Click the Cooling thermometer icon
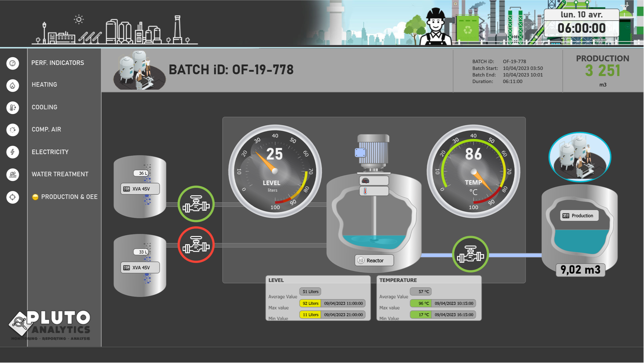644x363 pixels. click(x=12, y=108)
